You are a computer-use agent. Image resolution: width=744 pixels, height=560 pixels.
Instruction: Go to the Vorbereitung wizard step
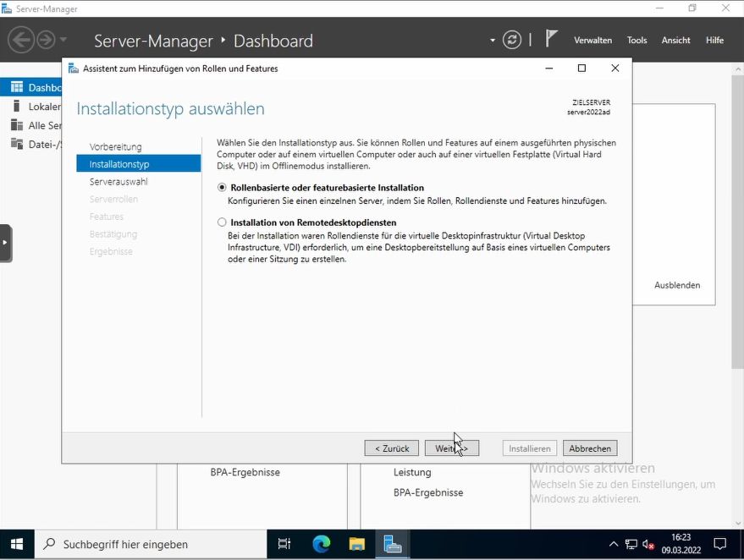click(x=115, y=147)
